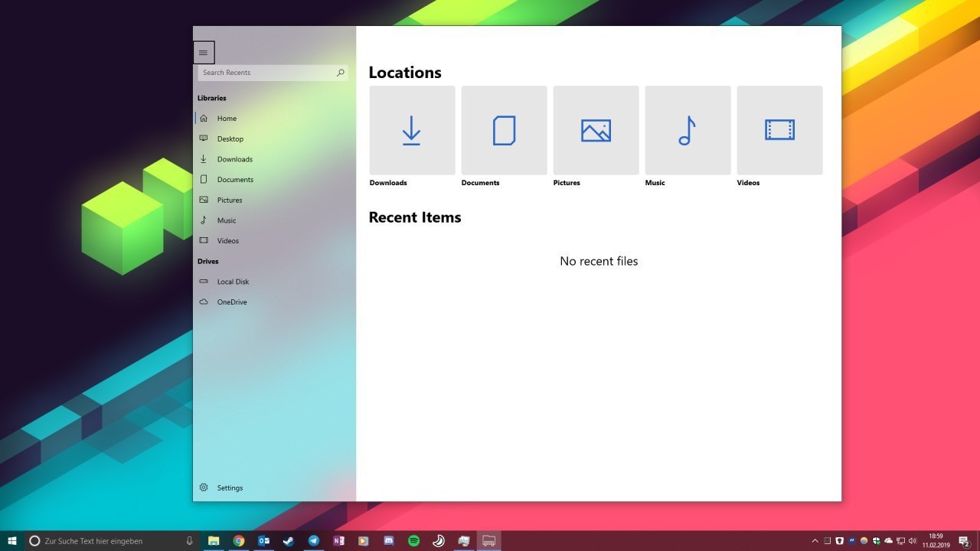Viewport: 980px width, 551px height.
Task: Toggle the hamburger navigation menu
Action: point(204,52)
